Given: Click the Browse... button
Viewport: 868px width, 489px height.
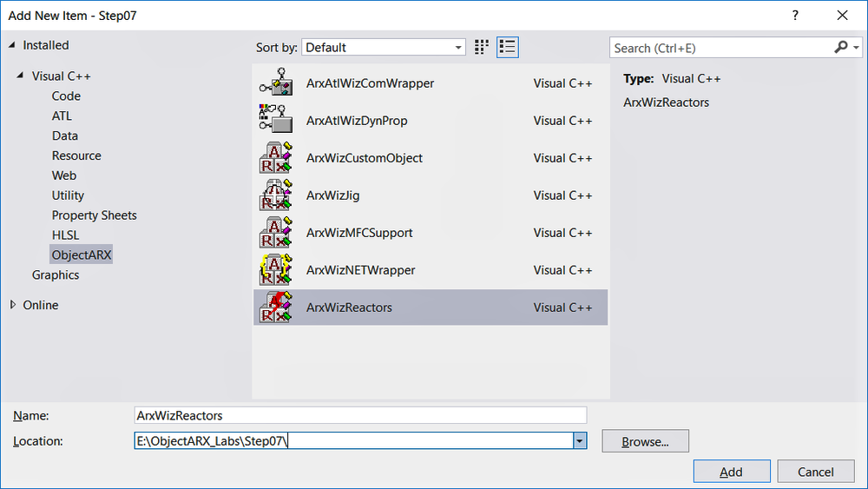Looking at the screenshot, I should [x=646, y=441].
